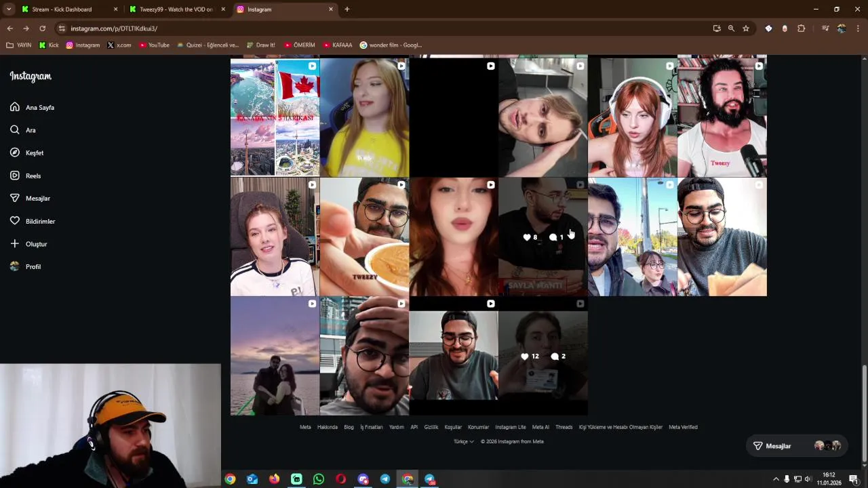Click the address bar URL
The height and width of the screenshot is (488, 868).
click(x=114, y=28)
